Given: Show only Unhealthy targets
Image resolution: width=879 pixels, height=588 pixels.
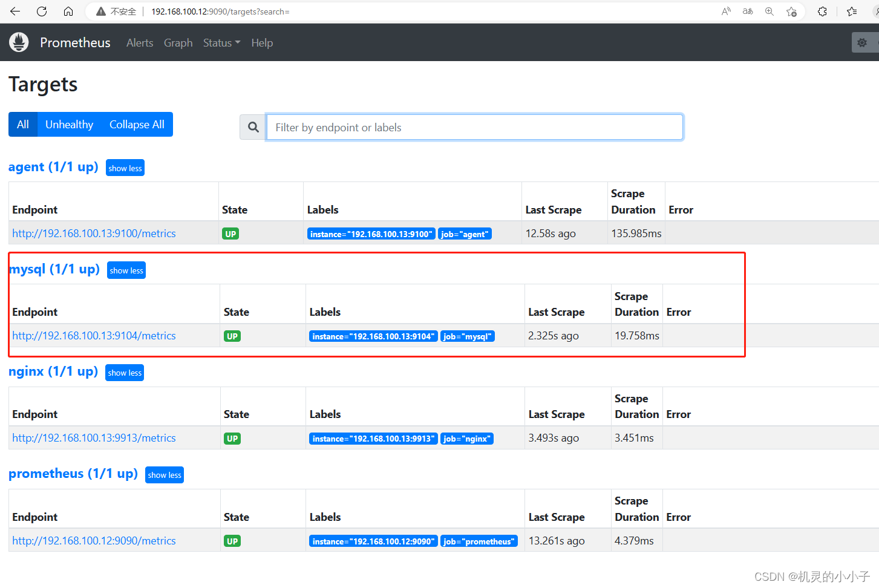Looking at the screenshot, I should 70,125.
